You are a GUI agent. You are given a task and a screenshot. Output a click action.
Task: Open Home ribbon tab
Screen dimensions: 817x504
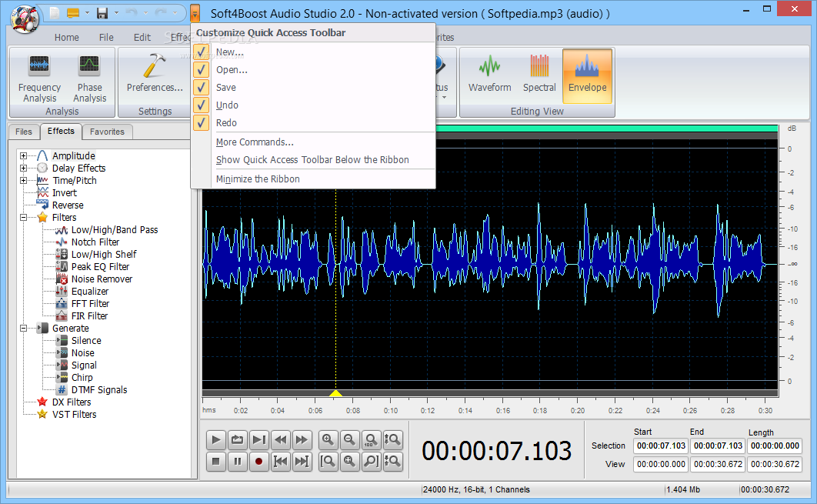tap(67, 37)
